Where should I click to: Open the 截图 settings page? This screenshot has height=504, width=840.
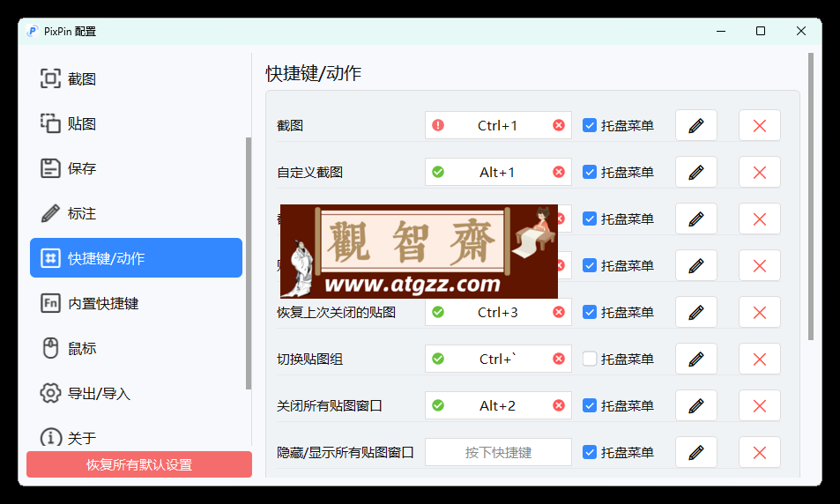click(136, 78)
